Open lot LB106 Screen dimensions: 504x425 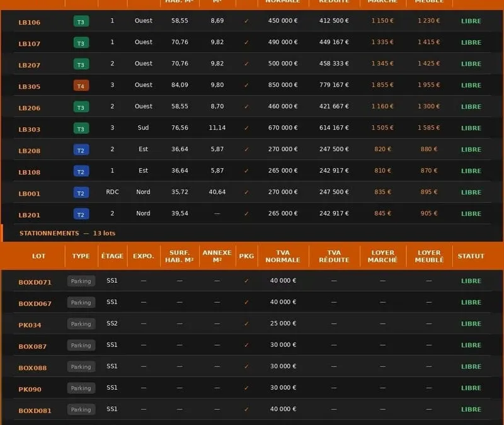click(x=29, y=22)
